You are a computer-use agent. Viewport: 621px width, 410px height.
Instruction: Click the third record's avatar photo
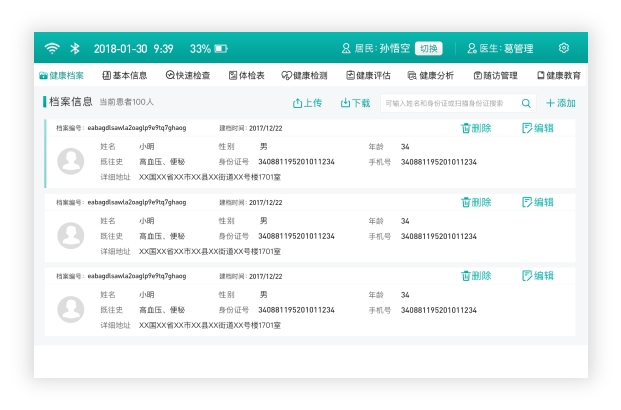coord(70,309)
